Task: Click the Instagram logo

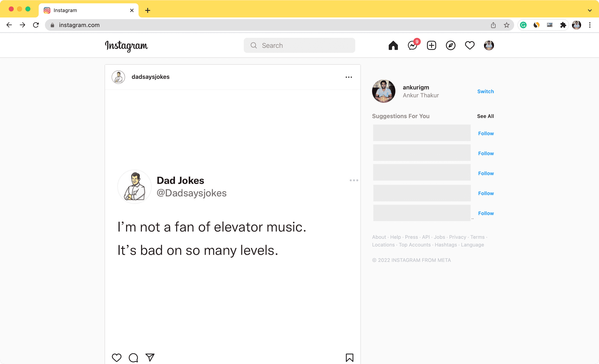Action: pyautogui.click(x=126, y=46)
